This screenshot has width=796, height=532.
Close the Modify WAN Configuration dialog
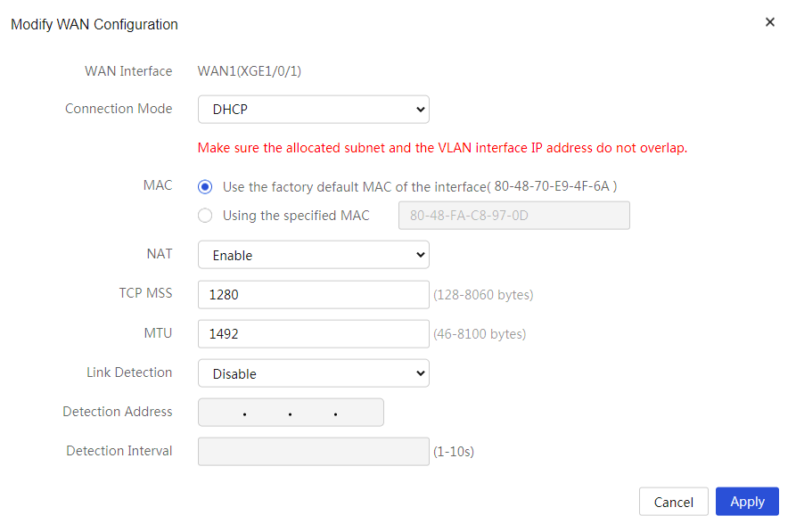coord(769,22)
